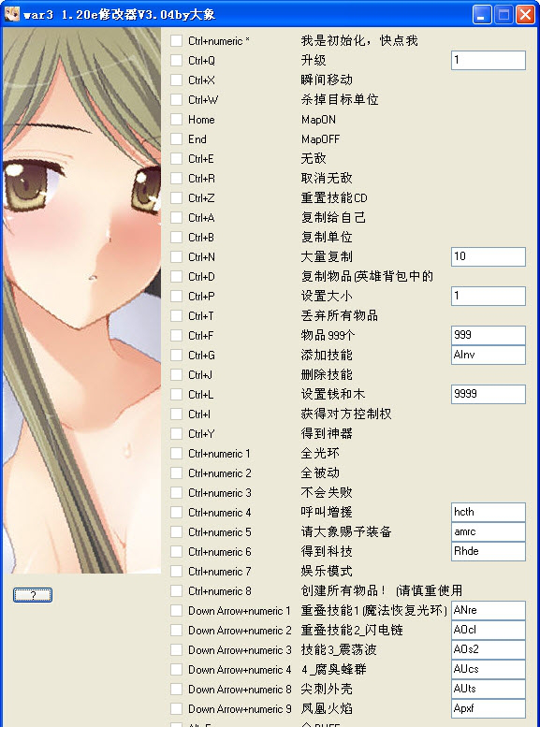The width and height of the screenshot is (540, 756).
Task: Check the Ctrl+numeric 5 equipment box
Action: click(177, 531)
